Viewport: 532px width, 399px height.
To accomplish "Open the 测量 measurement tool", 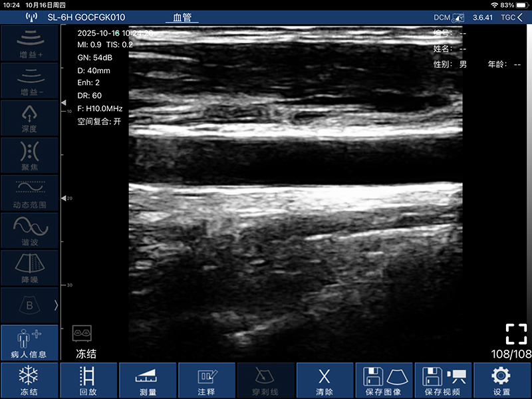I will [148, 380].
